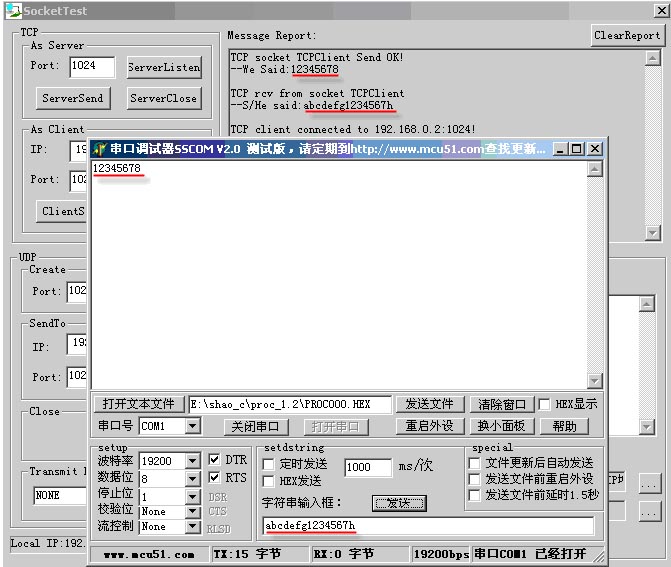Click the 关闭串口 close port button
Screen dimensions: 671x567
tap(256, 426)
